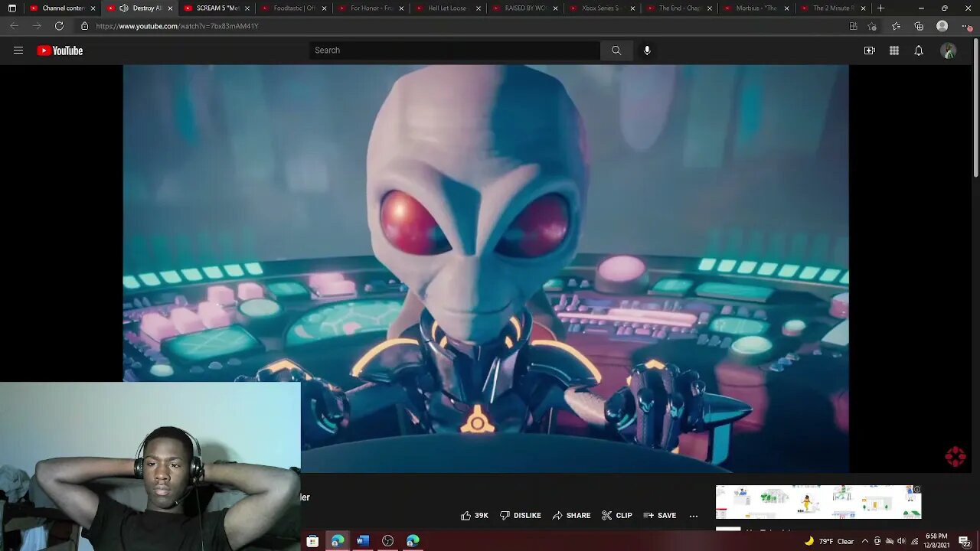
Task: Refresh the page
Action: (x=59, y=26)
